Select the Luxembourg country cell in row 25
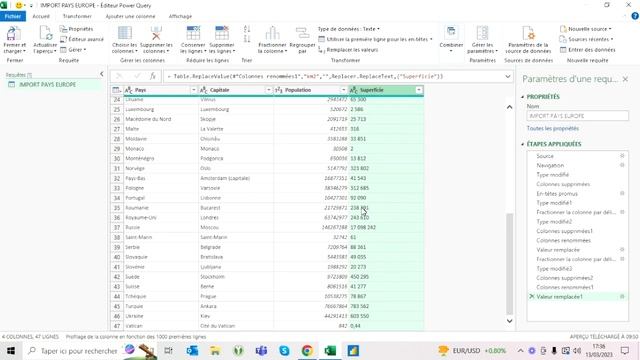This screenshot has height=360, width=640. click(161, 109)
